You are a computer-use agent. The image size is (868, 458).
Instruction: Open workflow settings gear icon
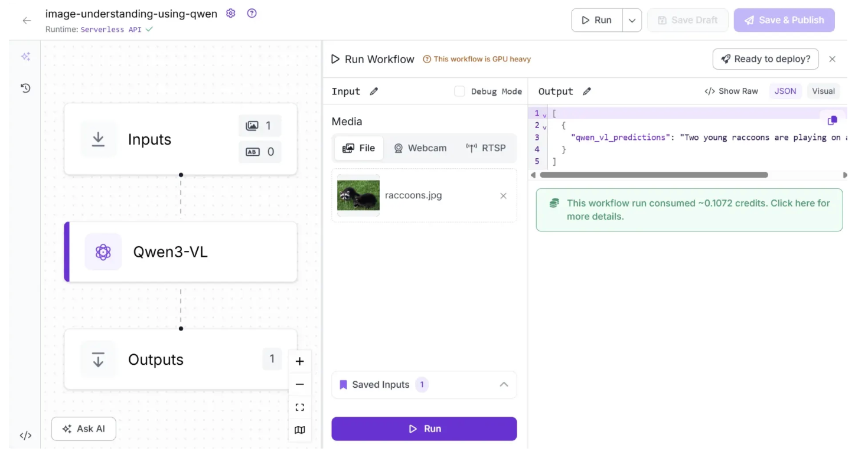click(231, 13)
